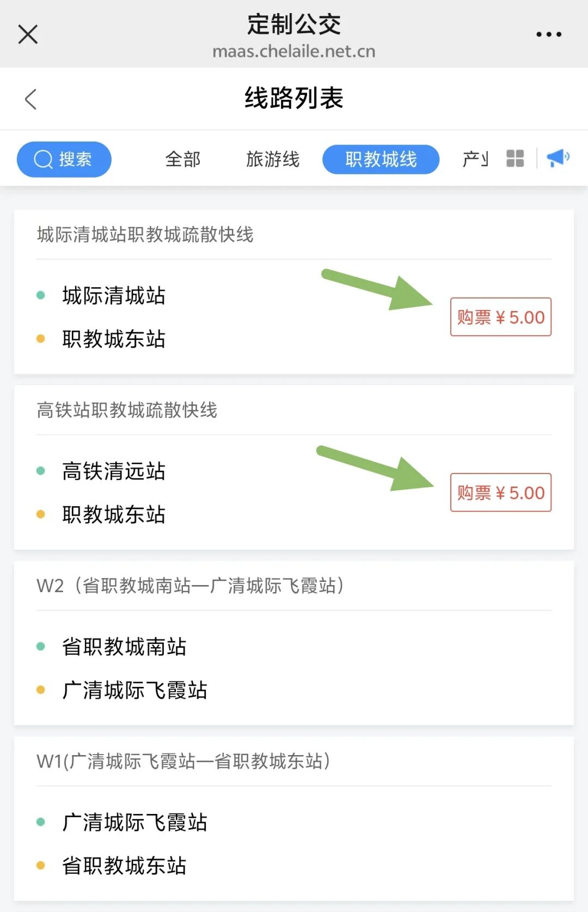This screenshot has width=588, height=912.
Task: Buy ticket for 城际清城站 route
Action: (500, 317)
